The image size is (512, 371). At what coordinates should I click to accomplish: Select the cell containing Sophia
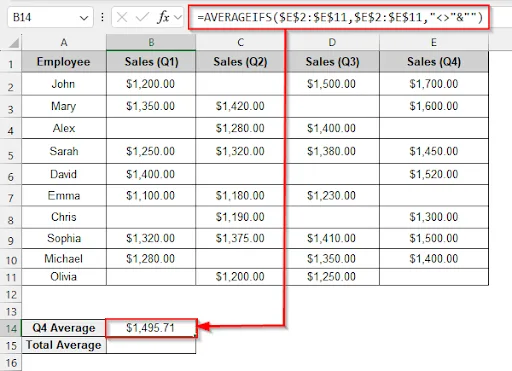(x=64, y=238)
